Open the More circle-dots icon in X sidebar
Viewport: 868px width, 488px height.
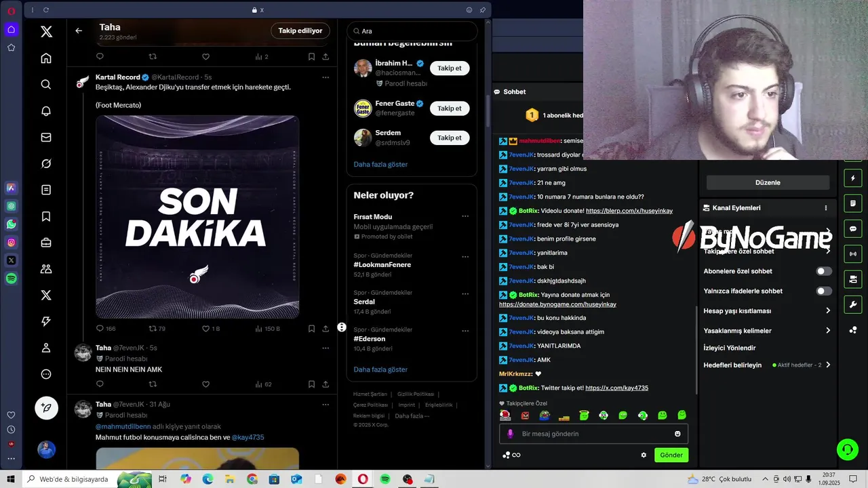46,374
